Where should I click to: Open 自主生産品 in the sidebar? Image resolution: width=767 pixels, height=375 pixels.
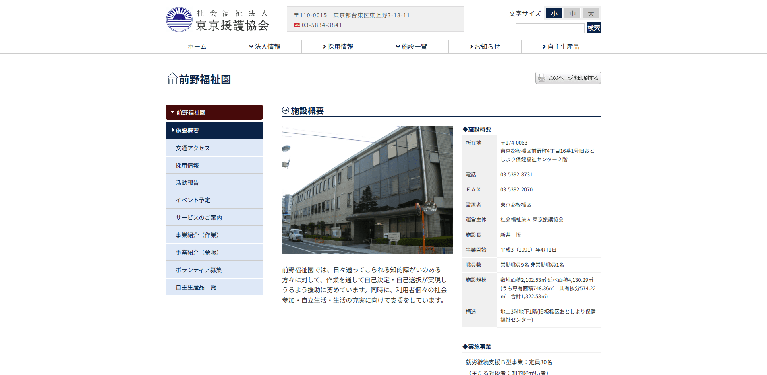point(214,287)
